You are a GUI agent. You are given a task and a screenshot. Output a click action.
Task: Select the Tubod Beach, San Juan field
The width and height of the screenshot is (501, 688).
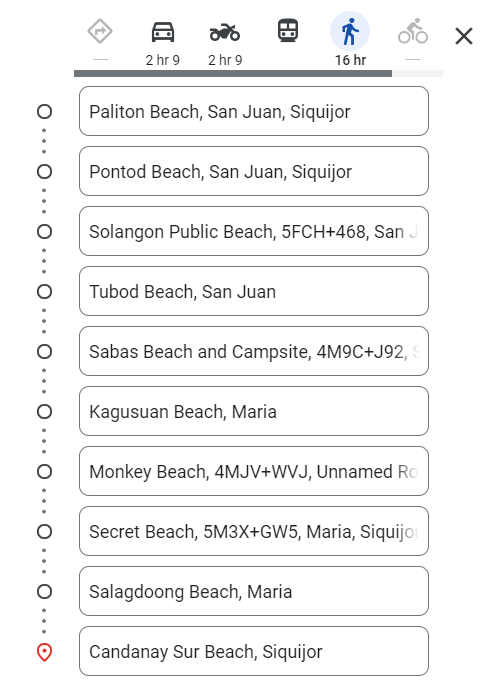pos(254,291)
